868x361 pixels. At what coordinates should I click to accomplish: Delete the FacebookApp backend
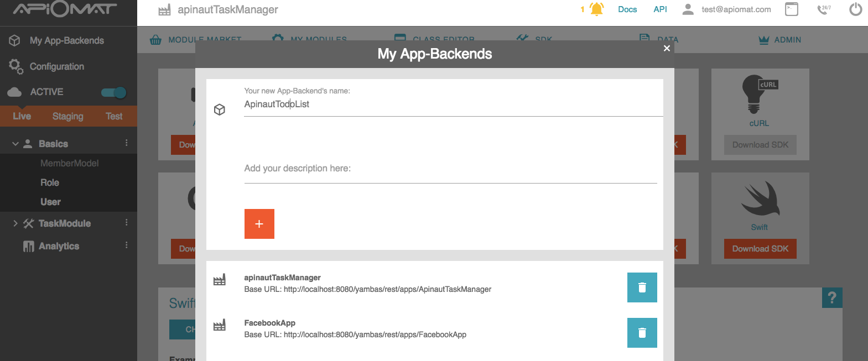(642, 333)
